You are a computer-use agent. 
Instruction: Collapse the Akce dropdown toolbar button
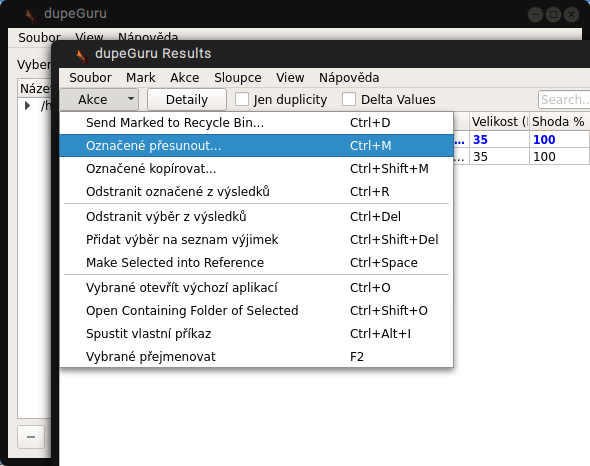(x=99, y=100)
